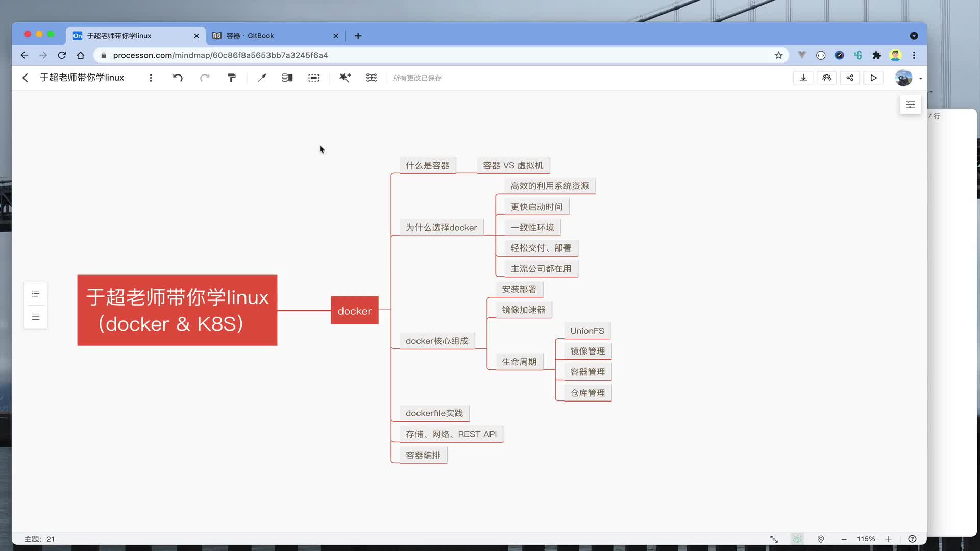Click the summary/outline node icon in toolbar
980x551 pixels.
[x=287, y=78]
